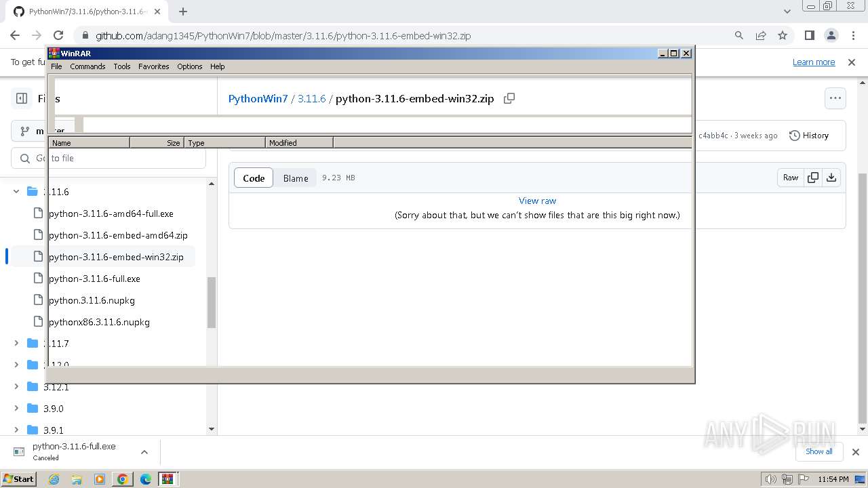Screen dimensions: 868x488
Task: Open the Raw file button
Action: tap(791, 178)
